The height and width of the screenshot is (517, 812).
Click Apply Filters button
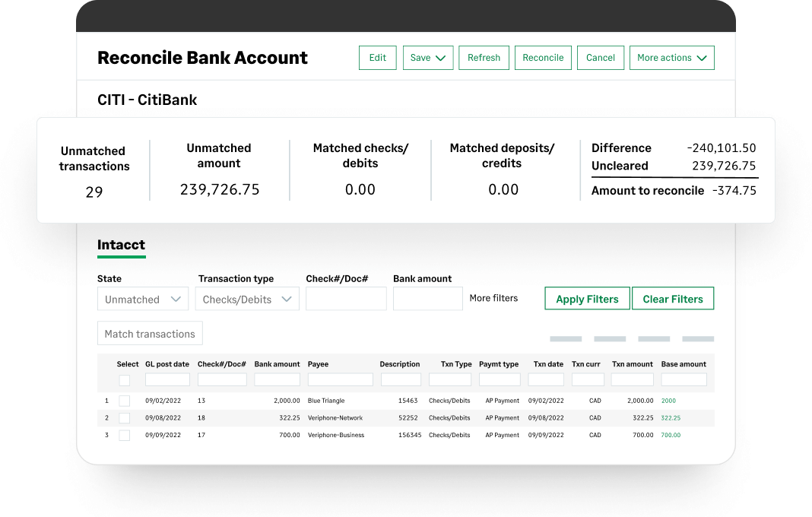587,298
